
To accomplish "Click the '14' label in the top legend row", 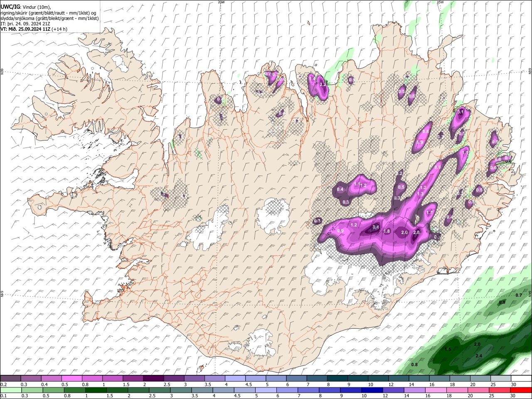I will point(411,384).
